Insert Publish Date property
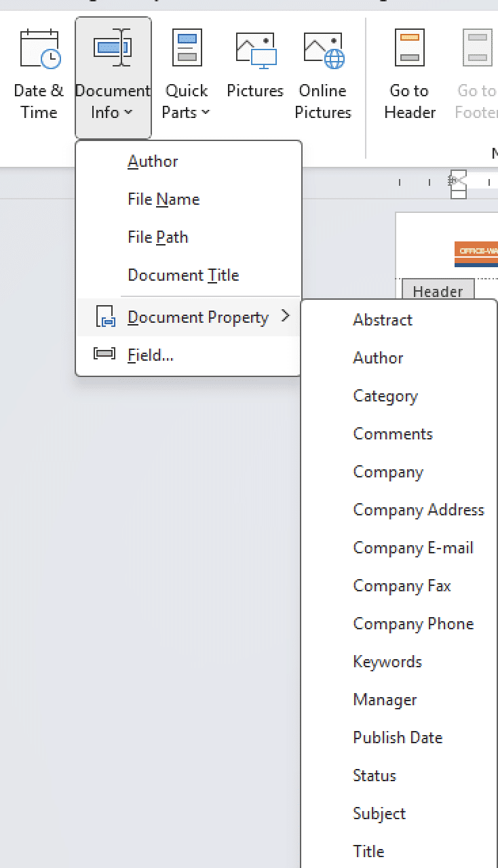The height and width of the screenshot is (868, 498). tap(398, 738)
